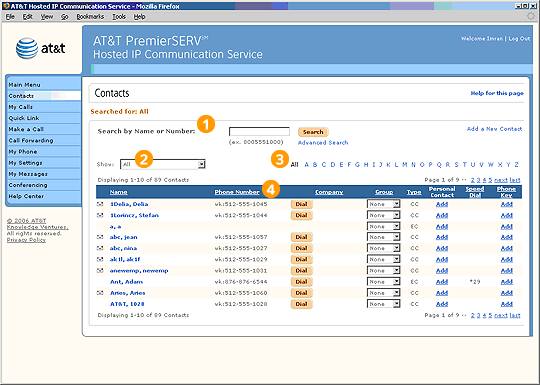Jump to page 3 in top pagination

pos(479,180)
